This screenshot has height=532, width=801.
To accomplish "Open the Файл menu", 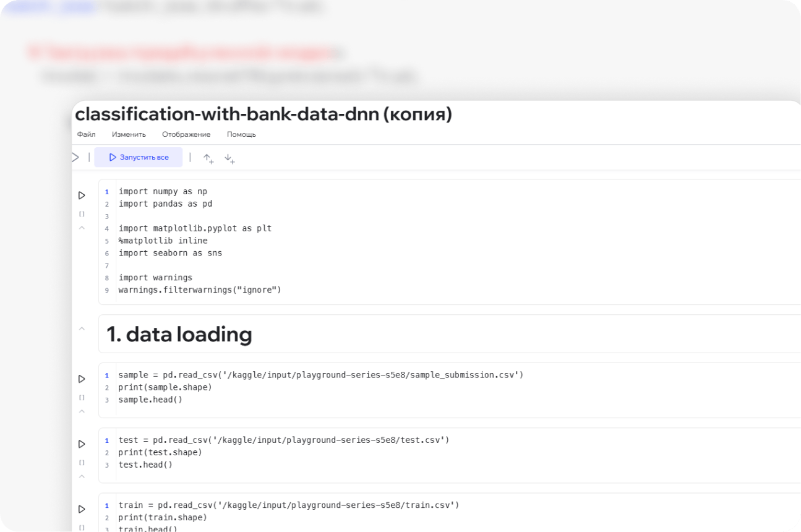I will tap(86, 134).
